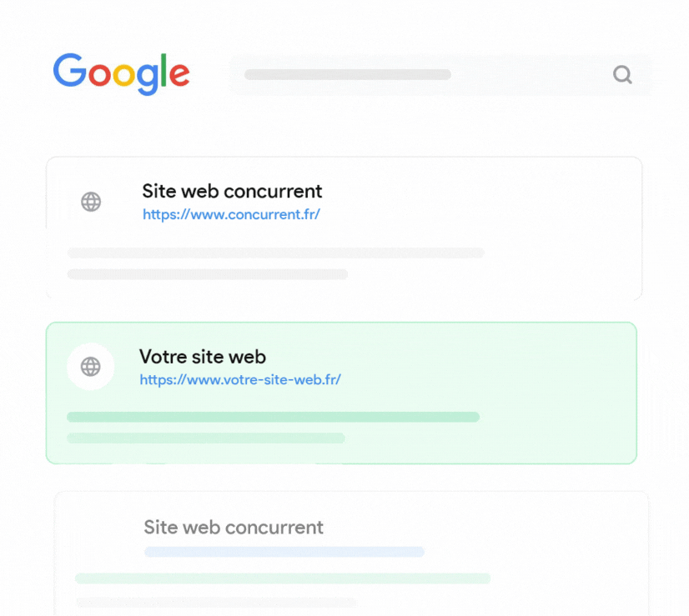Open top "Site web concurrent" result title
Screen dimensions: 689x616
click(232, 192)
